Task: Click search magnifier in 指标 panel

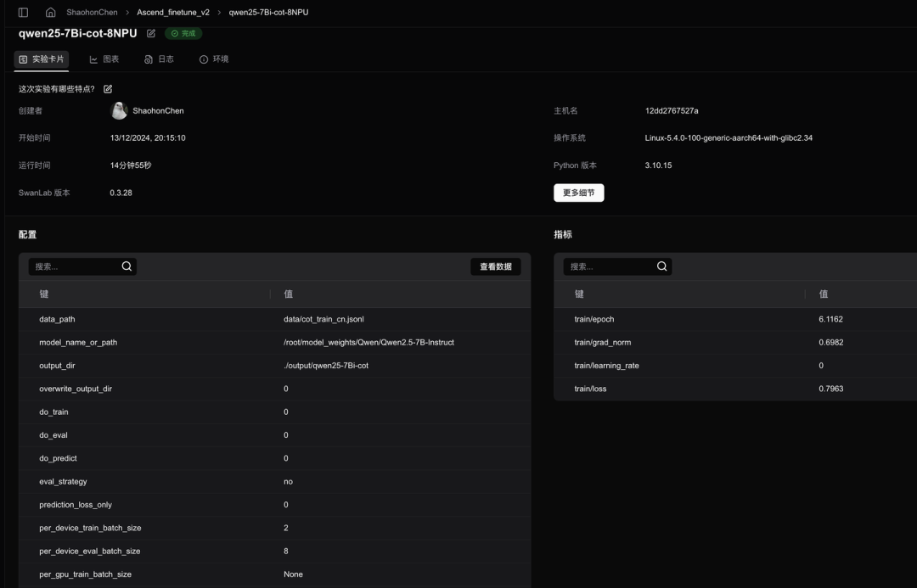Action: (661, 266)
